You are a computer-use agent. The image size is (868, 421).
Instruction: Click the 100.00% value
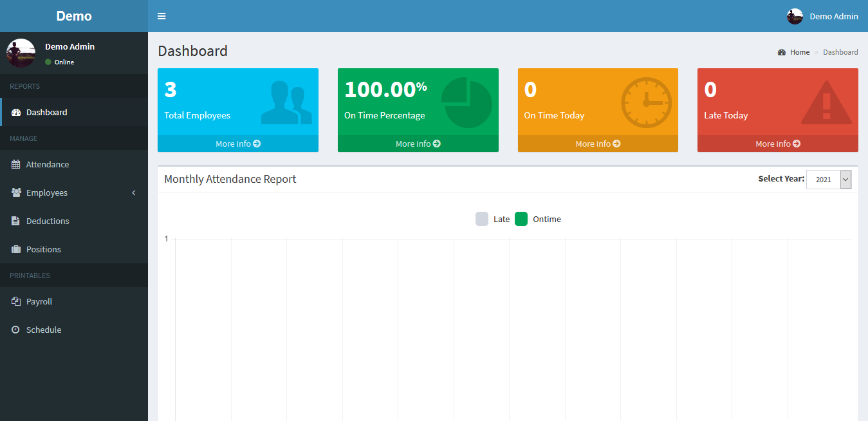click(385, 89)
